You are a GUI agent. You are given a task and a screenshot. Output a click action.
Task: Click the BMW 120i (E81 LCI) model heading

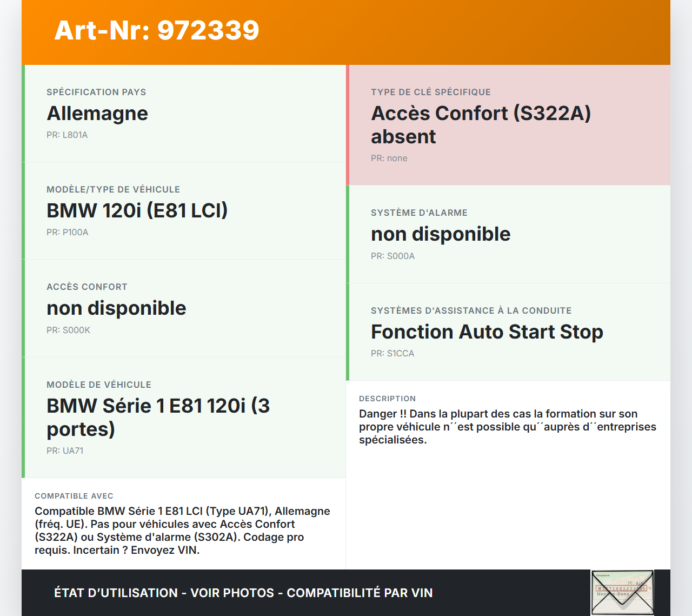click(137, 210)
